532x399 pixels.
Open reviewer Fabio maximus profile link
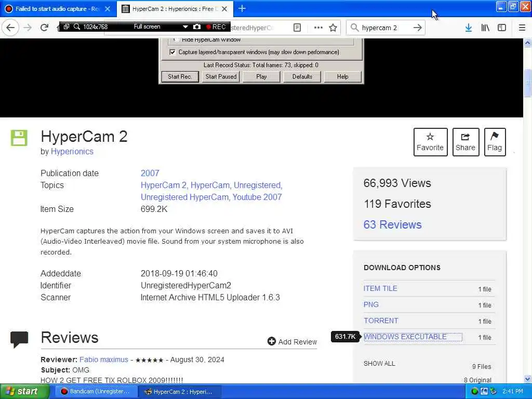pos(104,360)
